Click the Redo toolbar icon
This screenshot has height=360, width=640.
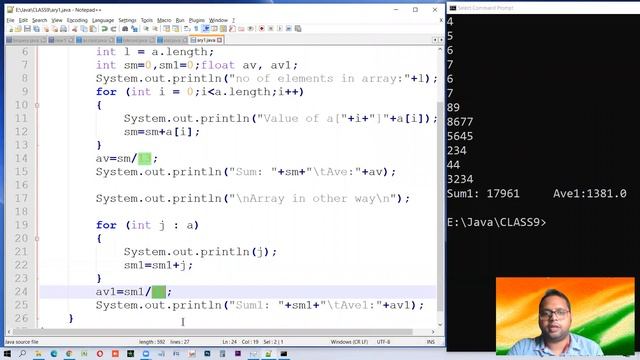tap(113, 29)
